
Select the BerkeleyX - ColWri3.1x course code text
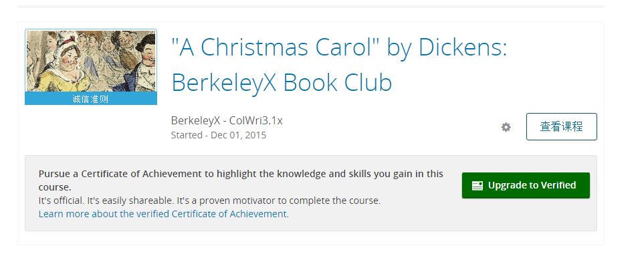(x=227, y=120)
